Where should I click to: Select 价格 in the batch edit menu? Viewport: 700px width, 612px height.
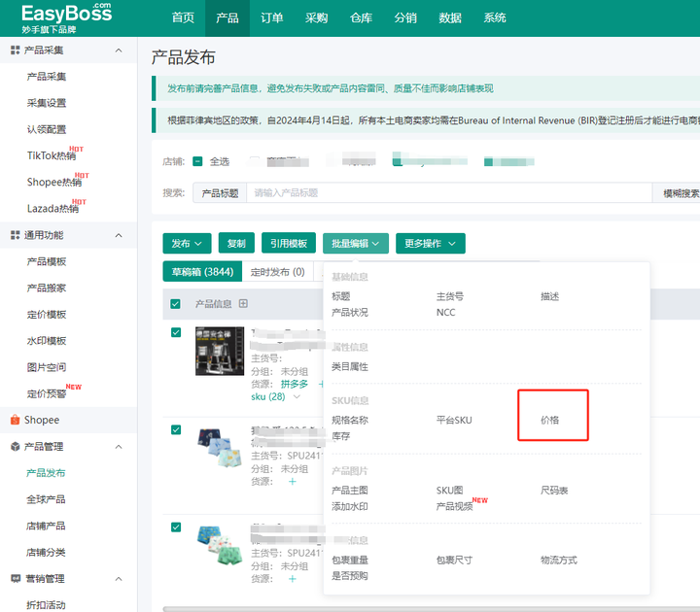point(550,421)
